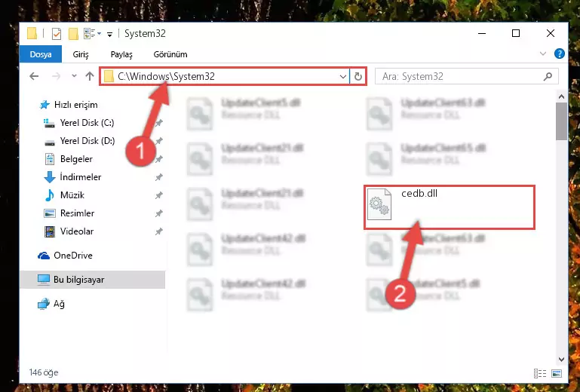Minimize the System32 window

point(482,34)
